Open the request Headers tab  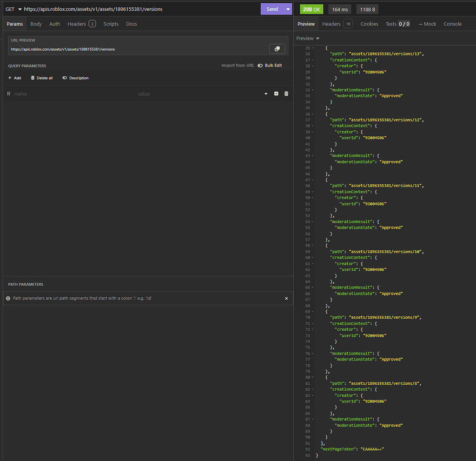tap(81, 24)
